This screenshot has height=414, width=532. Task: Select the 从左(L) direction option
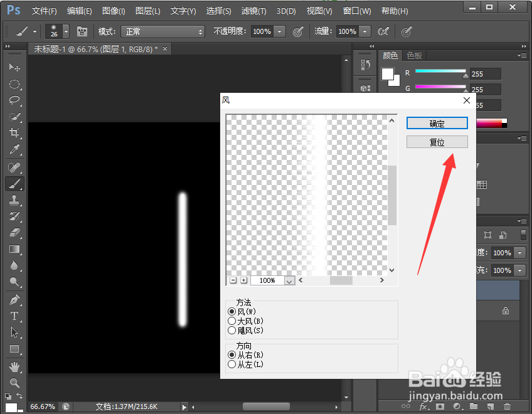tap(231, 364)
